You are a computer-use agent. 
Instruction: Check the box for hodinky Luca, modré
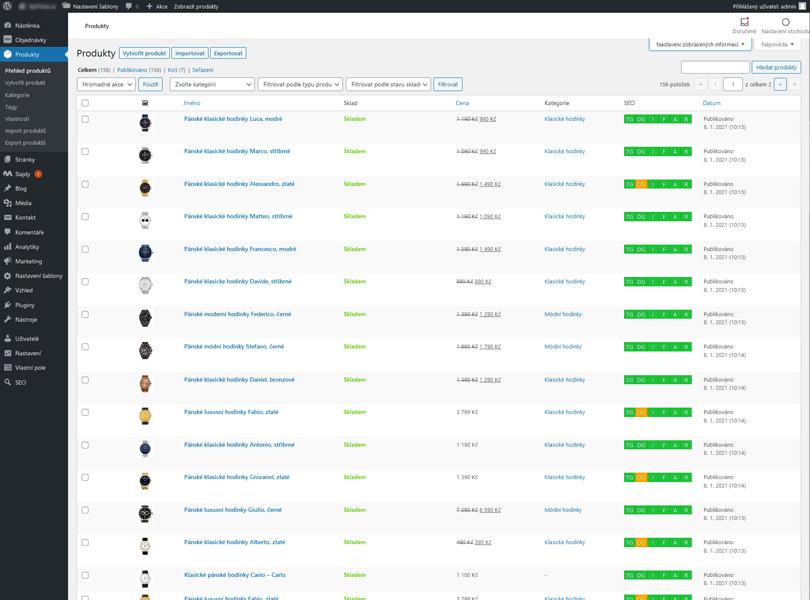[x=85, y=119]
